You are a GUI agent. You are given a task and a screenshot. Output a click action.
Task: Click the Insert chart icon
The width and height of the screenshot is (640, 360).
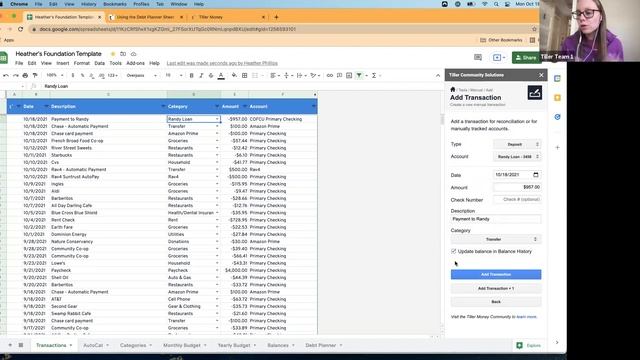point(349,76)
